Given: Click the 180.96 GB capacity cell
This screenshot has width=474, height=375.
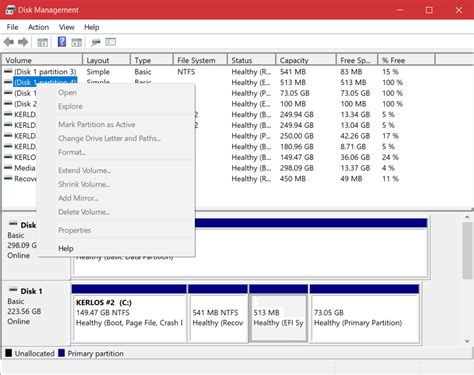Looking at the screenshot, I should [x=297, y=147].
